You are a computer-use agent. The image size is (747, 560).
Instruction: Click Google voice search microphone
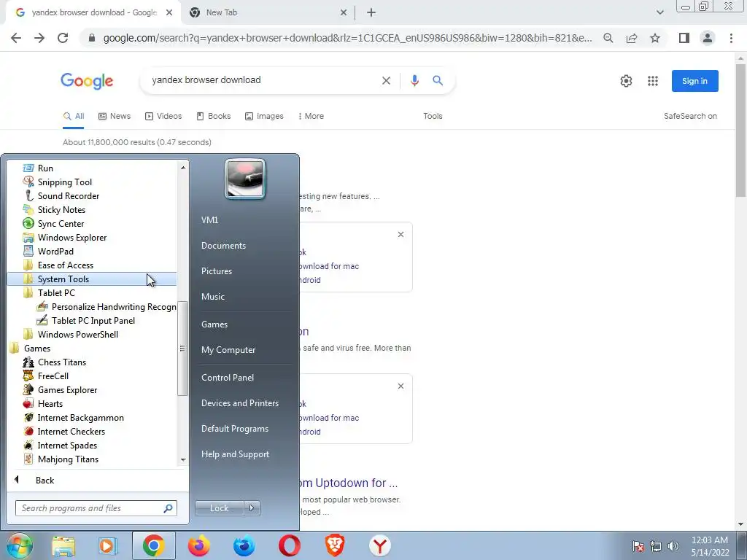coord(414,80)
